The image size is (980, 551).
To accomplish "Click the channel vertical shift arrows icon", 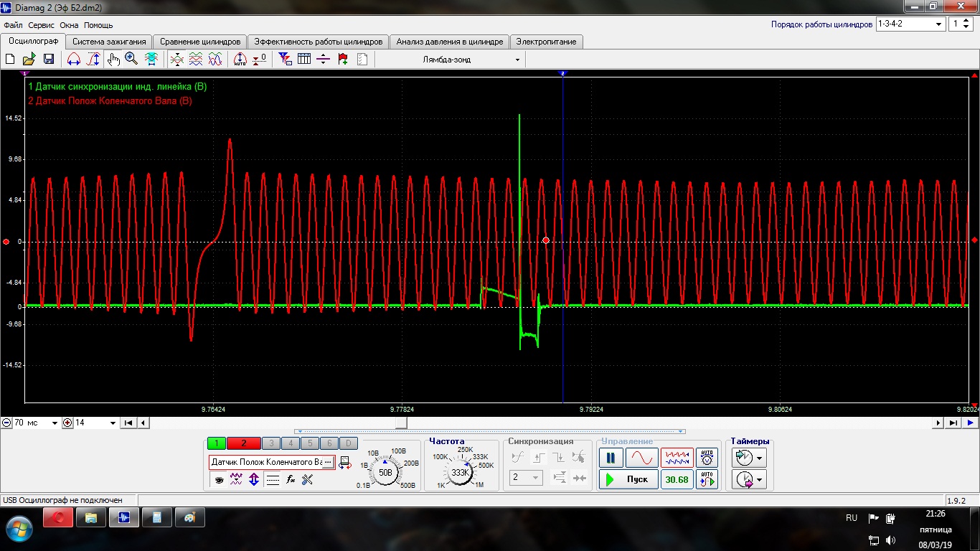I will tap(254, 480).
